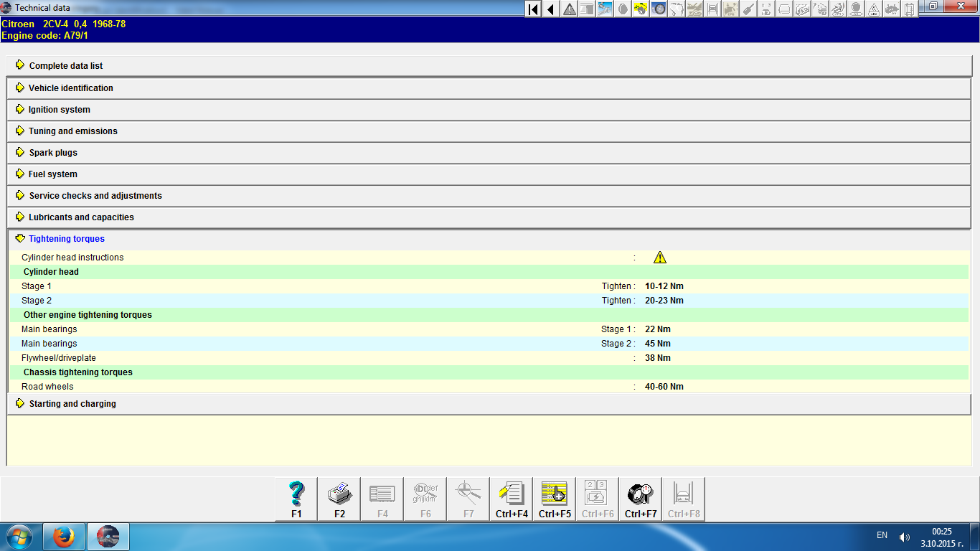980x551 pixels.
Task: Open the cylinder head instructions warning icon
Action: (660, 258)
